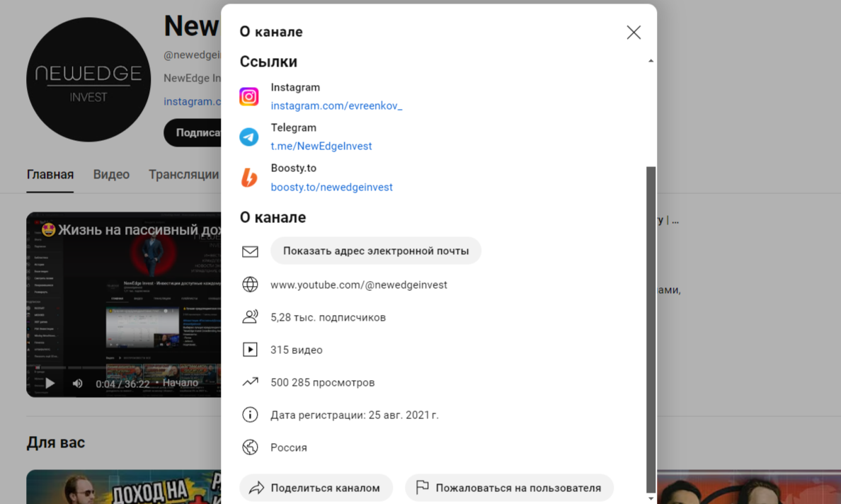The image size is (841, 504).
Task: Click the views trend arrow icon
Action: [250, 382]
